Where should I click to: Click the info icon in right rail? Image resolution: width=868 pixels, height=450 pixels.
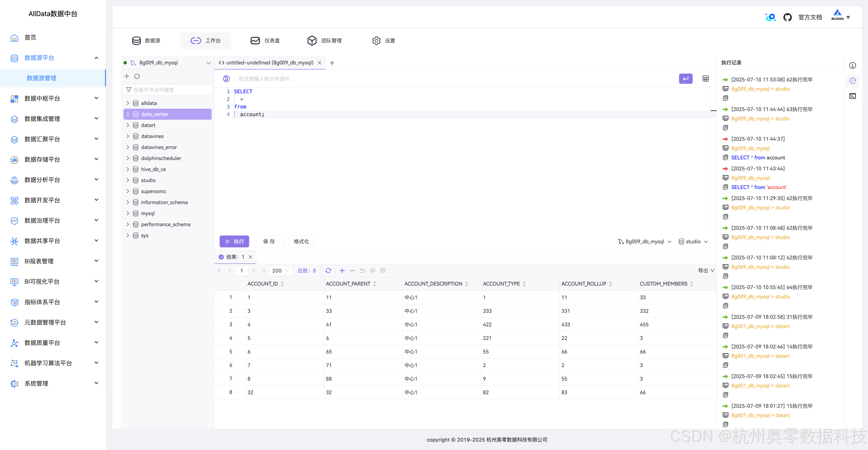[853, 66]
